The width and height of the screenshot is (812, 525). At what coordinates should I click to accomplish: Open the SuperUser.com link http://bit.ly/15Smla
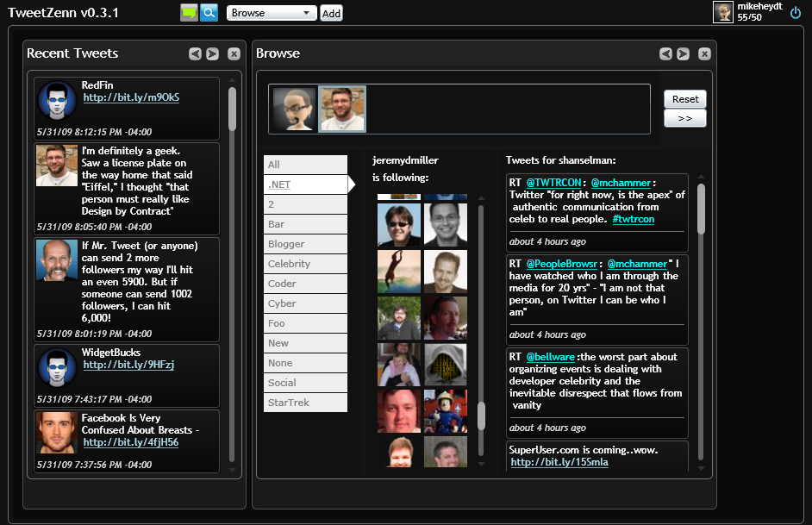click(x=559, y=462)
